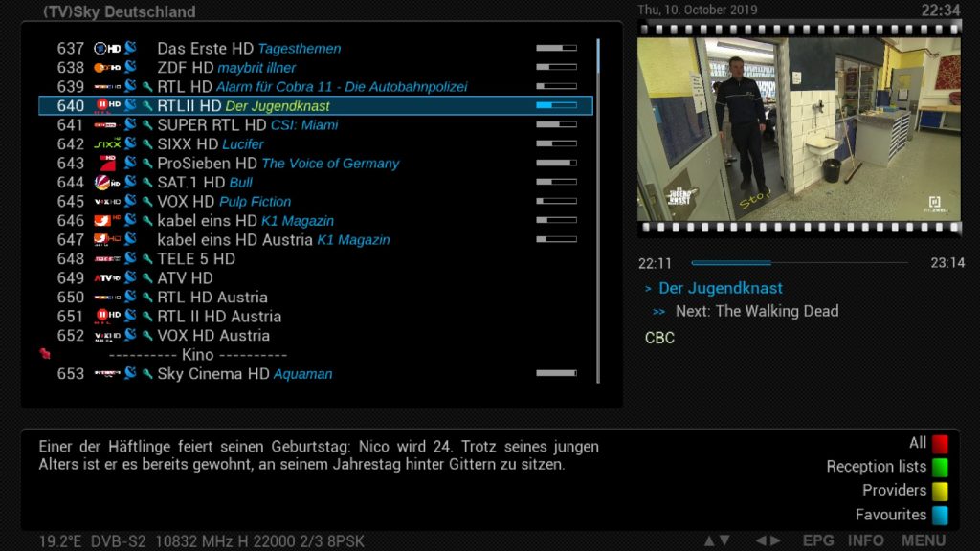This screenshot has height=551, width=980.
Task: Select the RTL HD Austria channel logo
Action: click(107, 298)
